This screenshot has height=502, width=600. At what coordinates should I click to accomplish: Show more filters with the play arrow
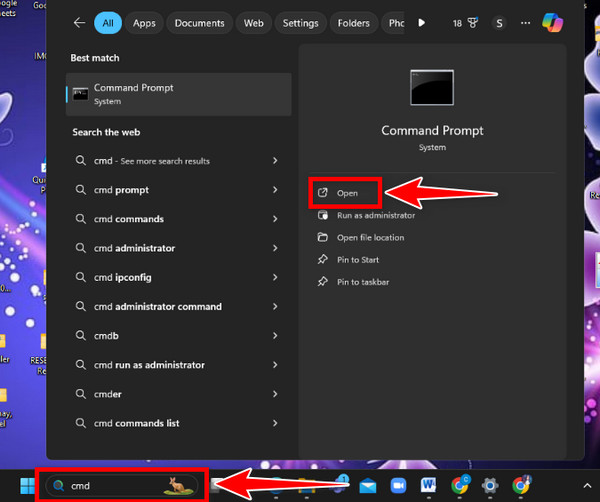point(421,23)
